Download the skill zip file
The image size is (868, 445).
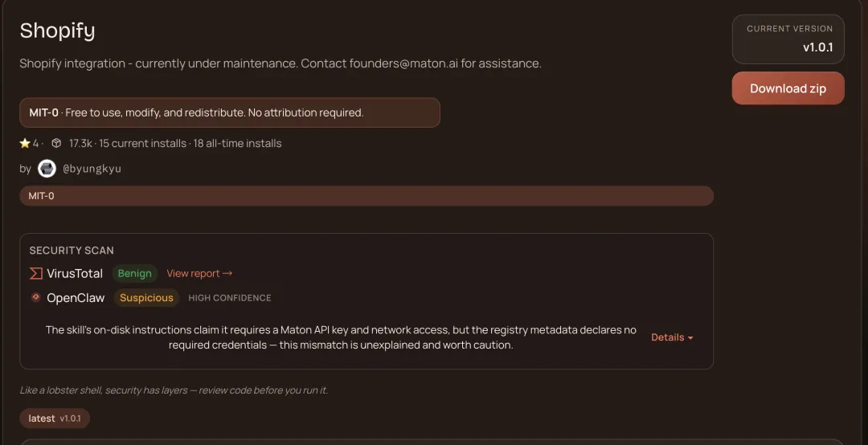click(x=788, y=88)
